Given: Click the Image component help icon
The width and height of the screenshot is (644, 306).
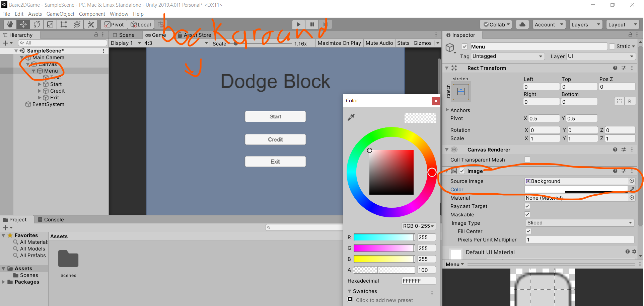Looking at the screenshot, I should coord(615,171).
